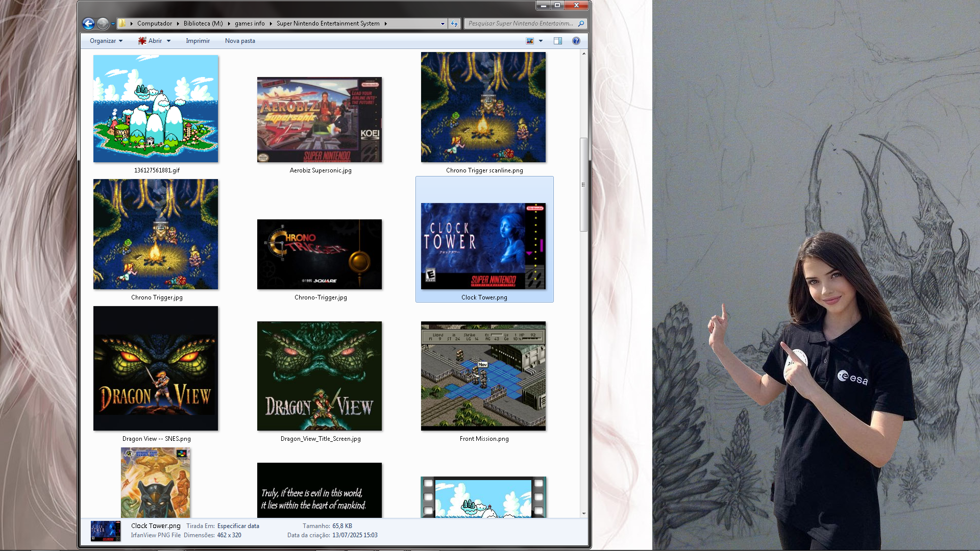This screenshot has width=980, height=551.
Task: Click the label Dragon_View_Title_Screen.jpg
Action: [321, 439]
